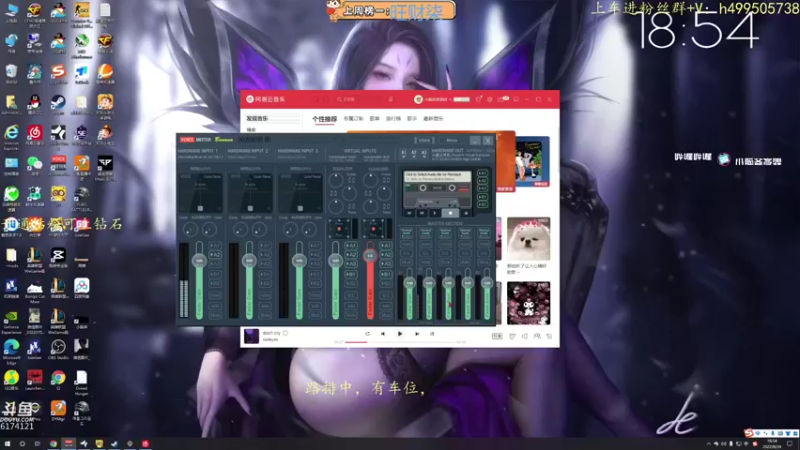The image size is (800, 450).
Task: Skip to next track in NetEase Music
Action: [417, 334]
